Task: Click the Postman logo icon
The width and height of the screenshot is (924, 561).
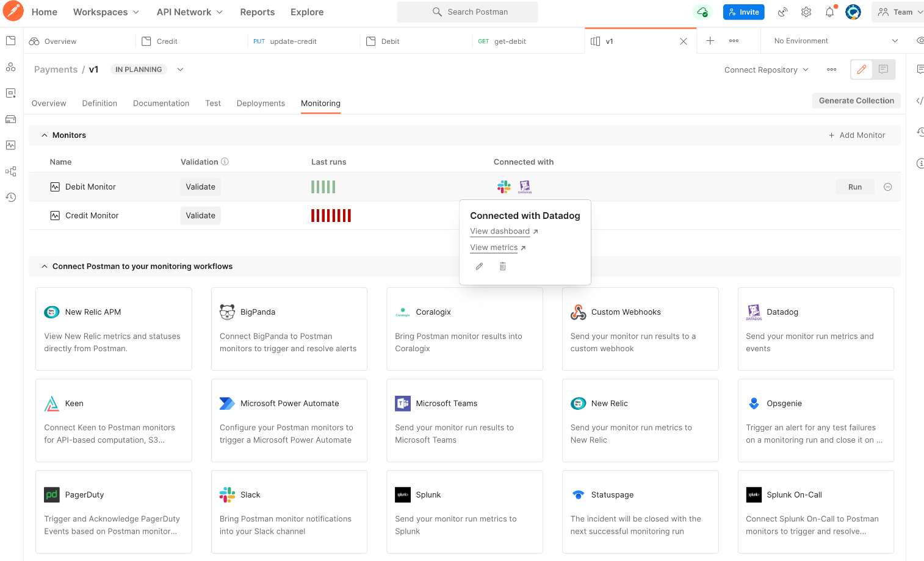Action: click(13, 12)
